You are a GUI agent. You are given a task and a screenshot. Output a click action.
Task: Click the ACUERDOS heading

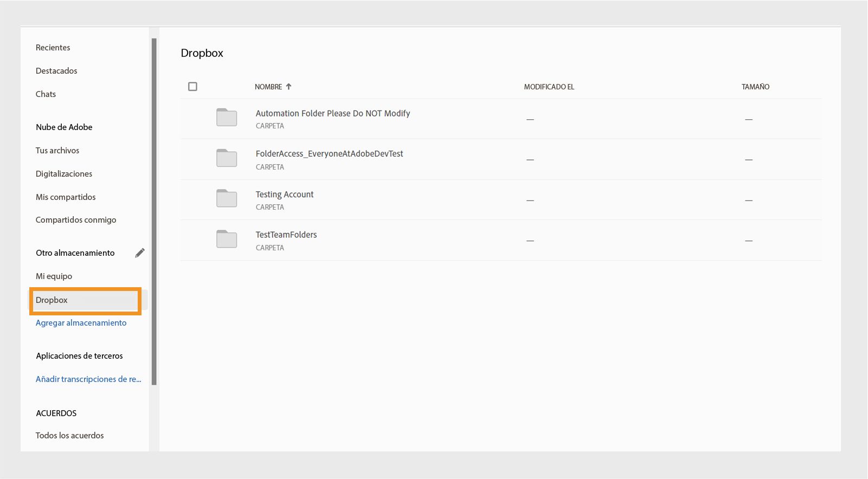(x=56, y=413)
